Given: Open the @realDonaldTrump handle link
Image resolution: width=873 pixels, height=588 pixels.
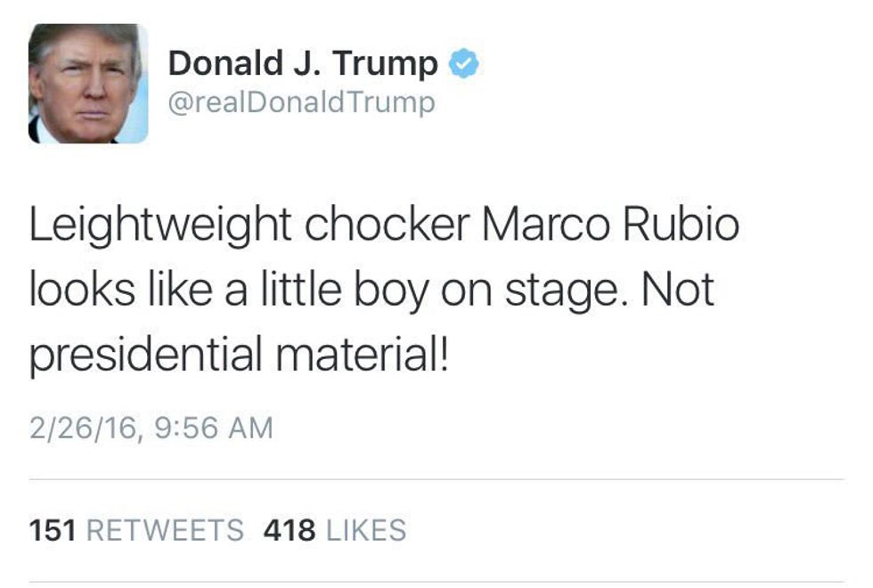Looking at the screenshot, I should tap(301, 102).
